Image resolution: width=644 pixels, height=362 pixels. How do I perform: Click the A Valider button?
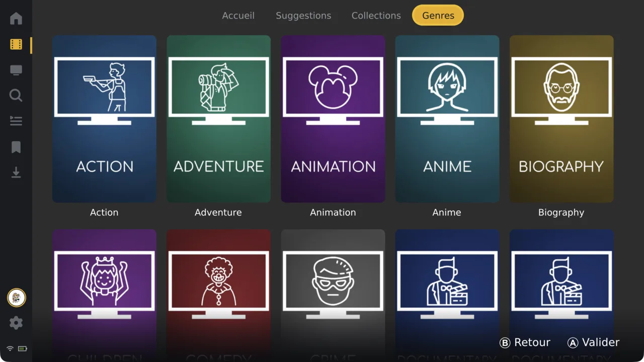coord(593,342)
